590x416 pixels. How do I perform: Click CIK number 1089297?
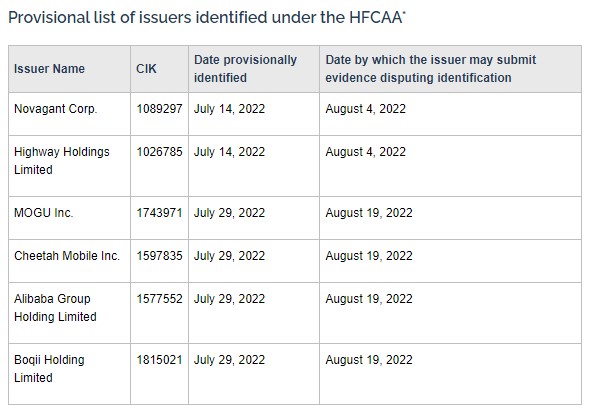[159, 109]
